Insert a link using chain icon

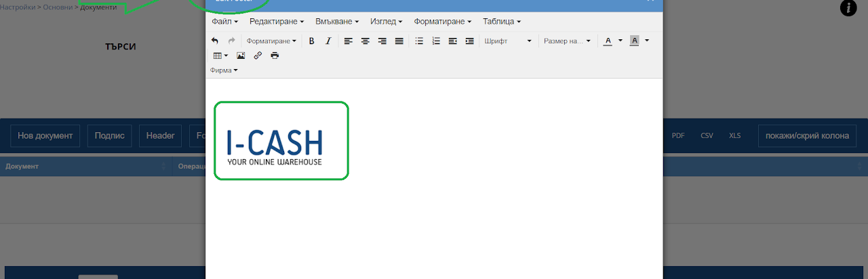(258, 56)
